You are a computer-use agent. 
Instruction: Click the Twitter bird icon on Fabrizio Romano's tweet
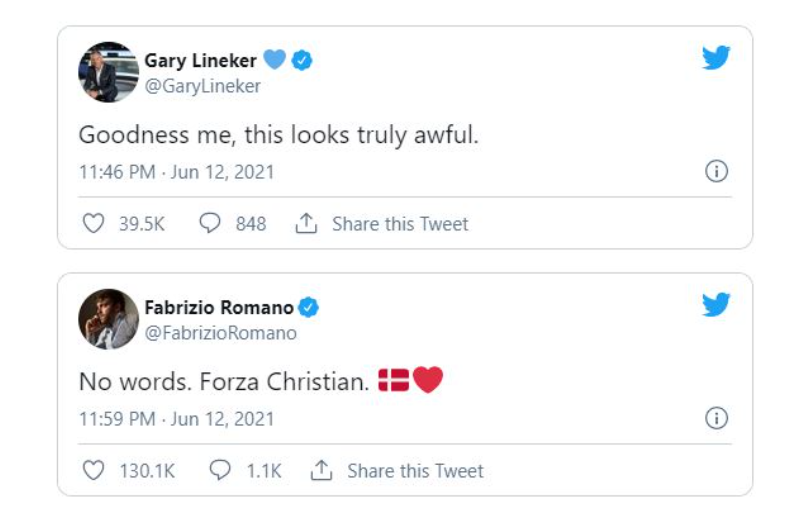(716, 305)
